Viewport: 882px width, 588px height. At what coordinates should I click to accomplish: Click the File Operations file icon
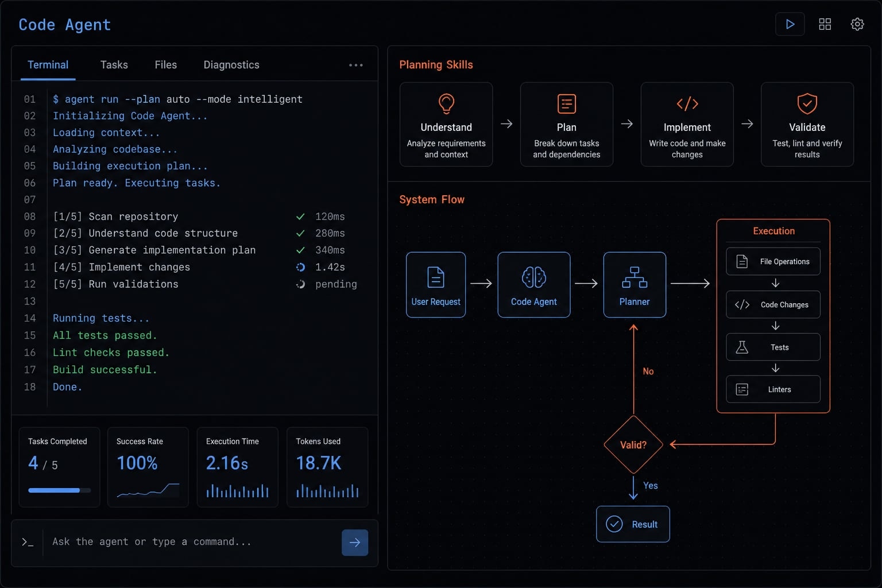pyautogui.click(x=742, y=261)
